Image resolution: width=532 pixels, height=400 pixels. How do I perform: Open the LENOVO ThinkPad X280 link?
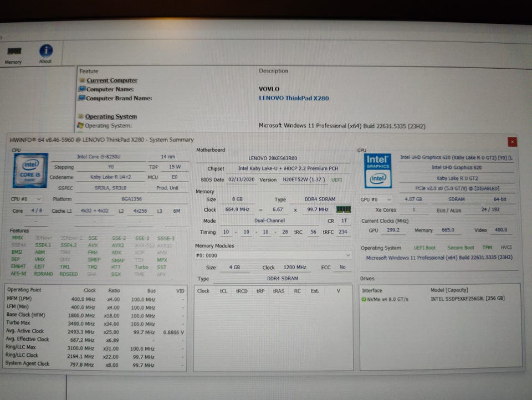(294, 98)
